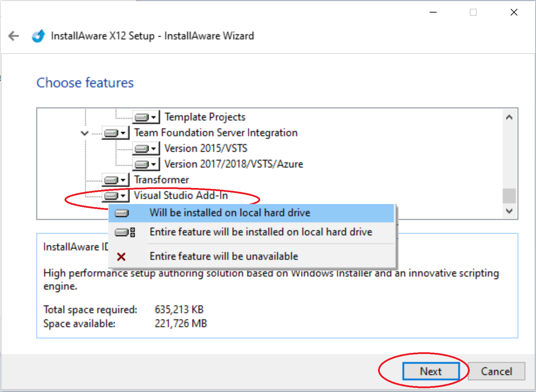Choose Entire feature will be unavailable

pos(251,256)
